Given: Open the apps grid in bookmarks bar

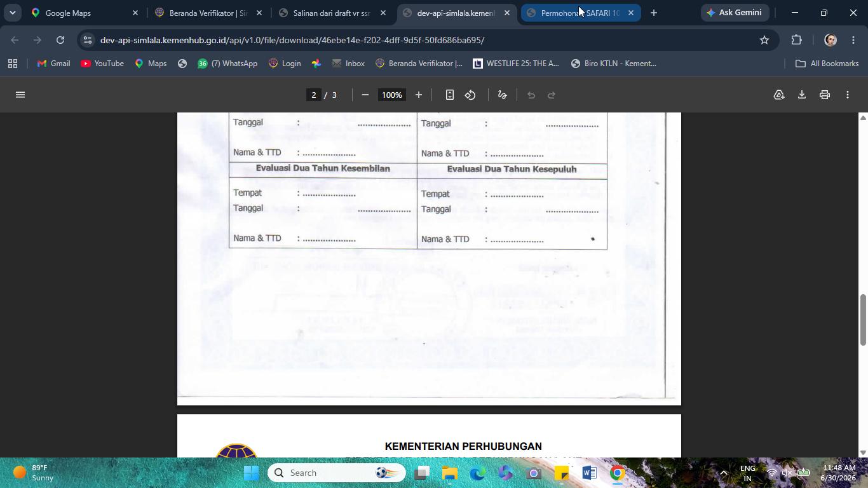Looking at the screenshot, I should point(13,64).
